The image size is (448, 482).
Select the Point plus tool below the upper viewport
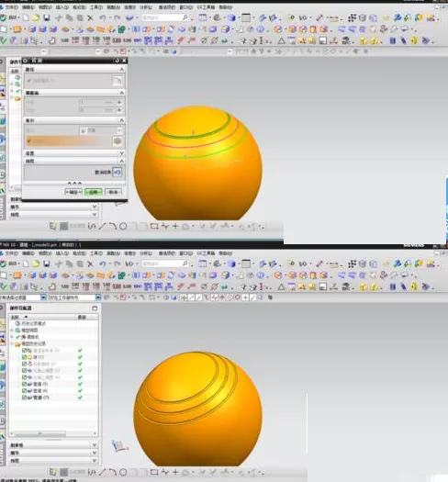pos(175,227)
